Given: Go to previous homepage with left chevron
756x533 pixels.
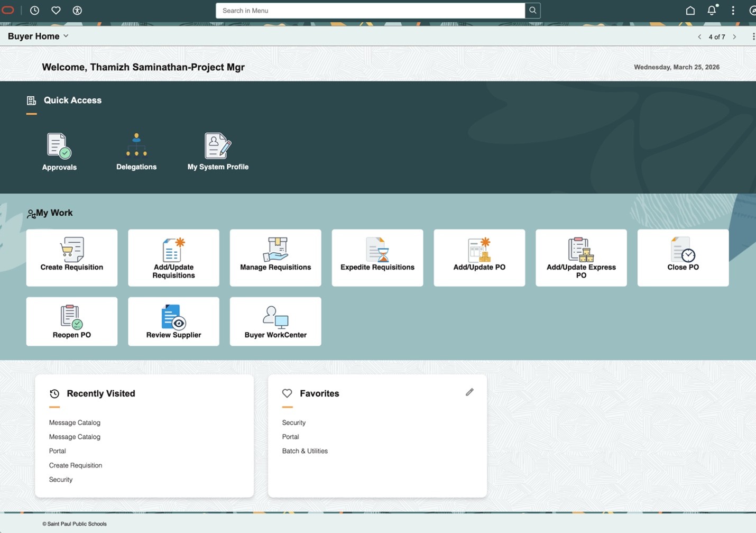Looking at the screenshot, I should (x=699, y=36).
